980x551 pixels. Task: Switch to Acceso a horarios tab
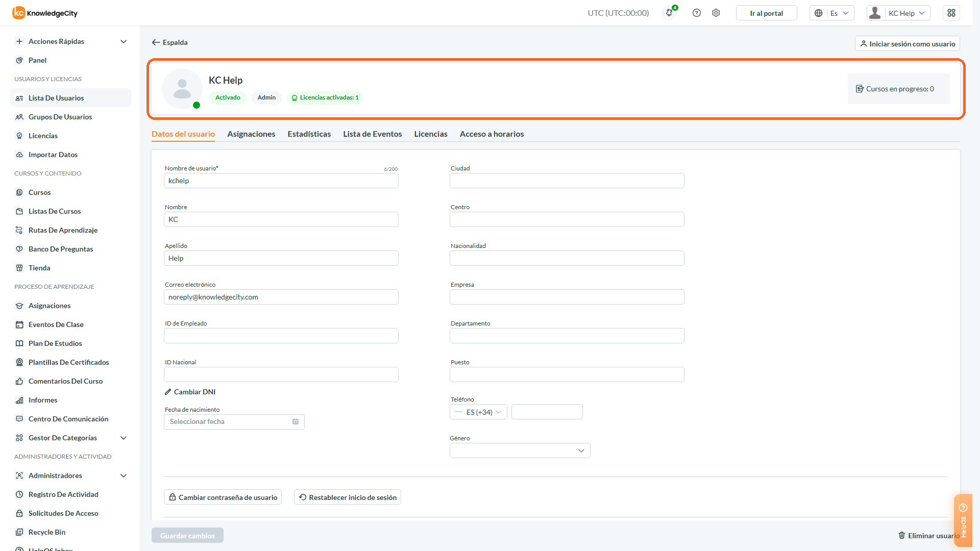(x=492, y=134)
